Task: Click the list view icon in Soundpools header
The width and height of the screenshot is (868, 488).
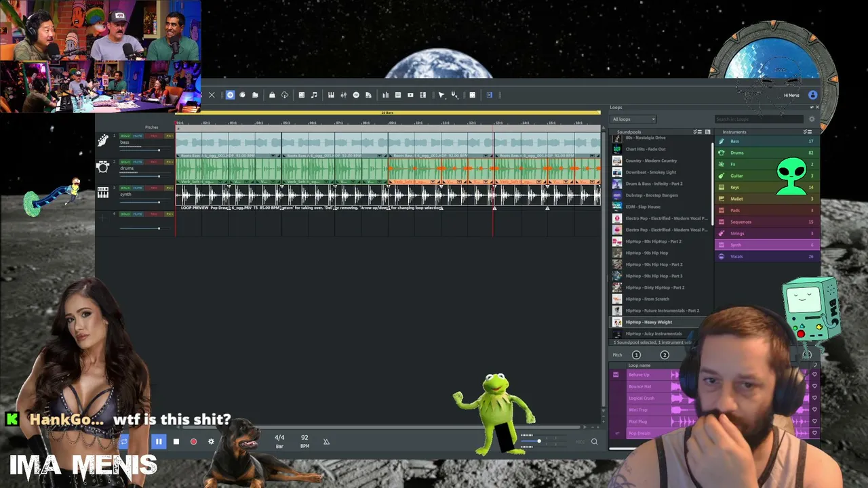Action: tap(708, 132)
